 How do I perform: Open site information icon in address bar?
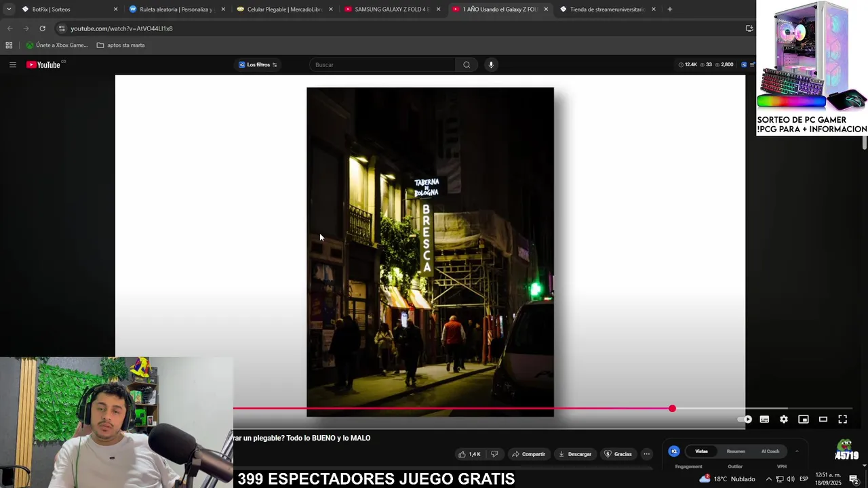62,28
